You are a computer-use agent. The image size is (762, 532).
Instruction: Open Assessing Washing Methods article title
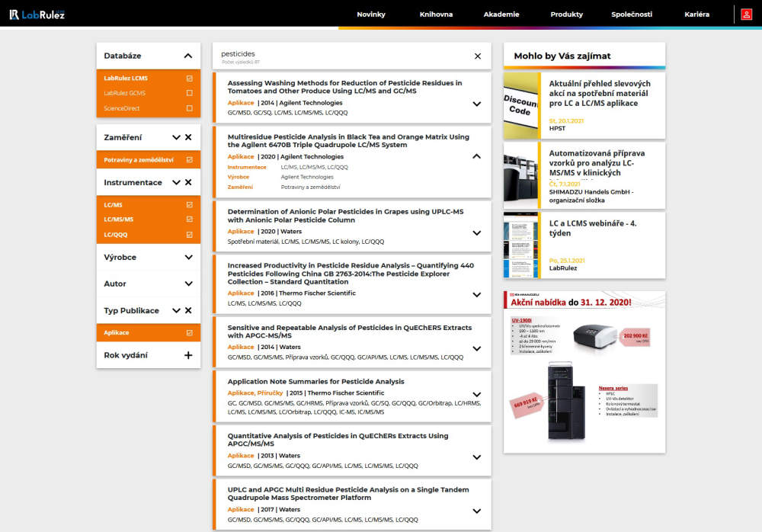[344, 87]
